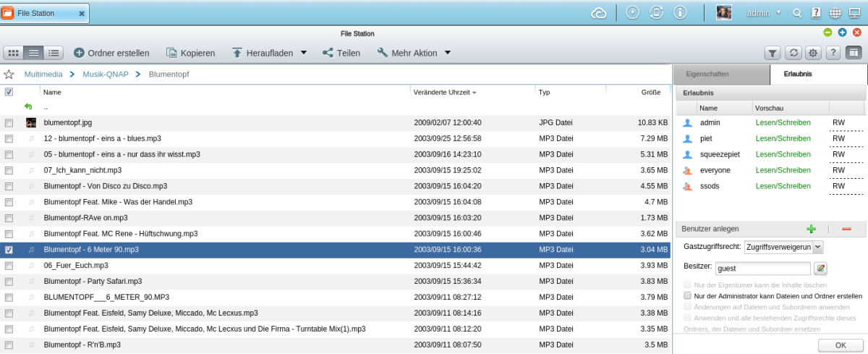This screenshot has height=354, width=868.
Task: Click the edit owner icon beside guest
Action: [x=820, y=269]
